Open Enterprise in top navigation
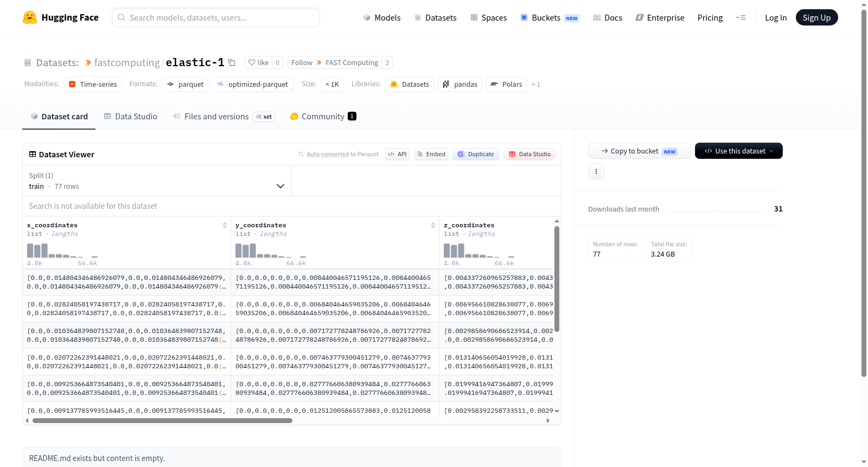Viewport: 868px width, 467px height. [x=660, y=17]
